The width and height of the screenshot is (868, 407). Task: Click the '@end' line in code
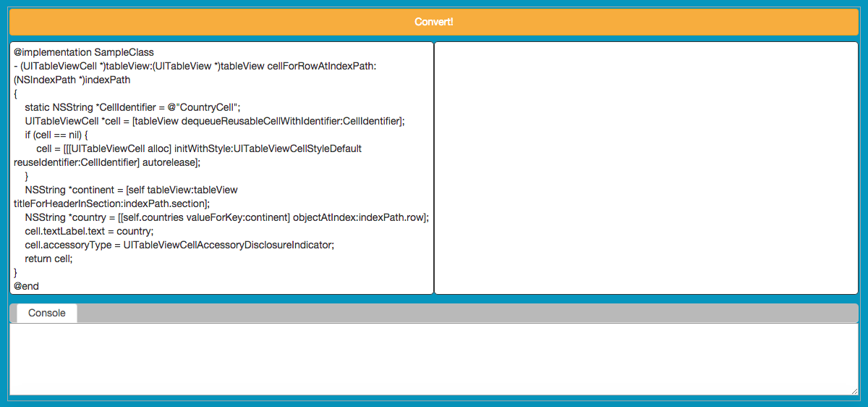tap(26, 286)
